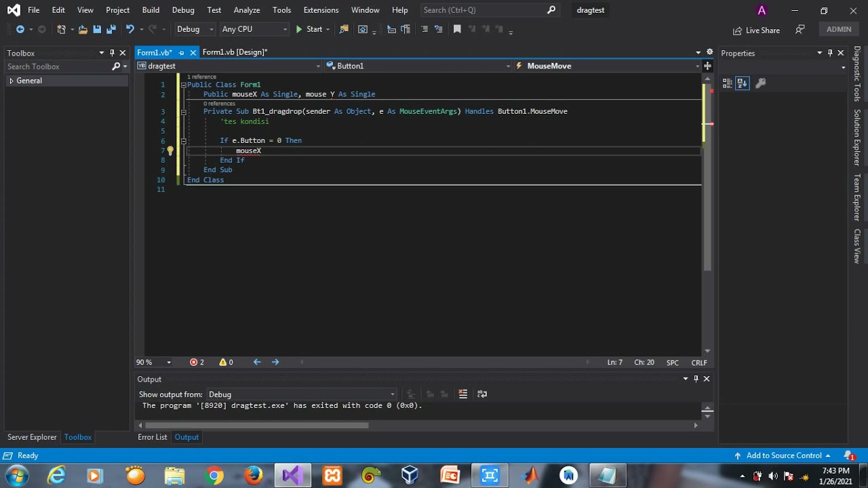Click Add to Source Control in status bar

[x=783, y=455]
